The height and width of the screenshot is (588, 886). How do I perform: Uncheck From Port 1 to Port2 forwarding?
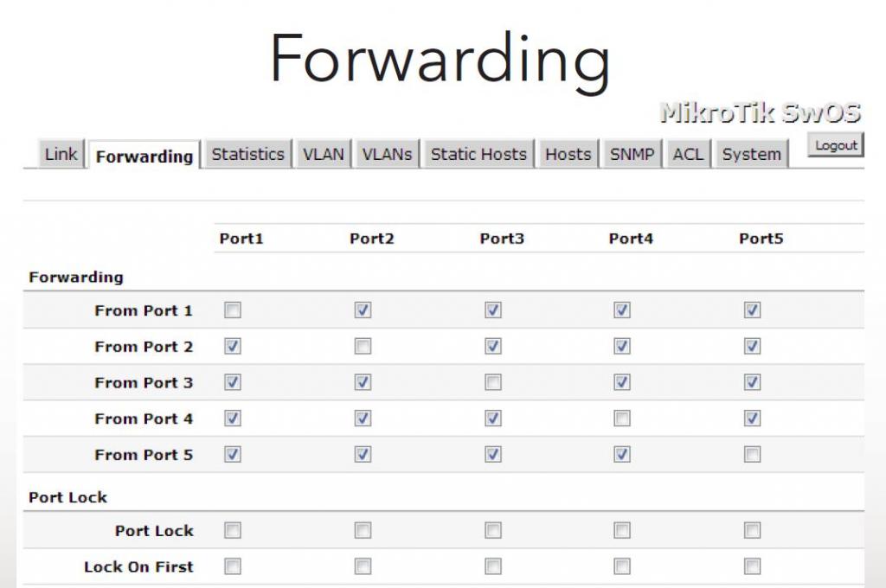click(x=363, y=310)
